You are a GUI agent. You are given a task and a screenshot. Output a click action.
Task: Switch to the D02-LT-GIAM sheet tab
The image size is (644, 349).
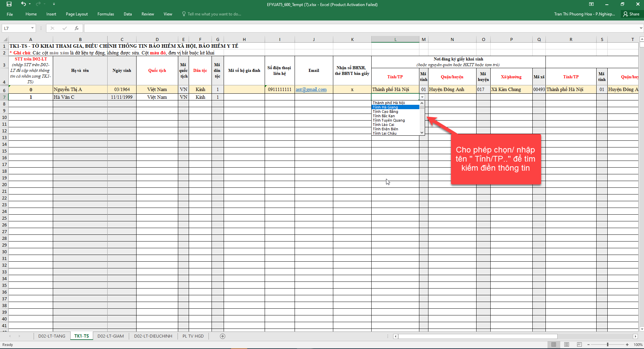[110, 336]
